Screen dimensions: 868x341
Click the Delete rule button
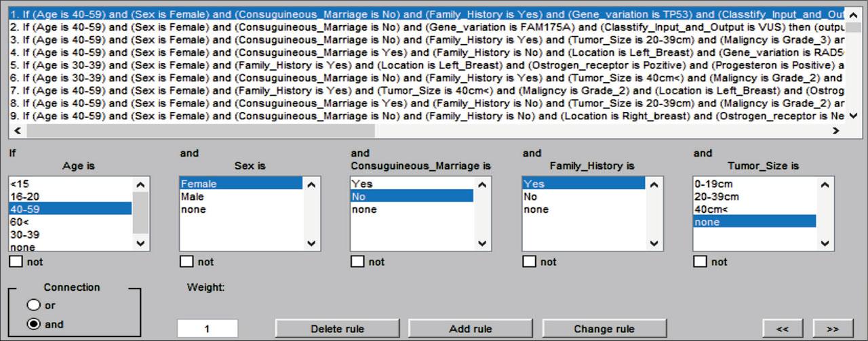coord(337,329)
